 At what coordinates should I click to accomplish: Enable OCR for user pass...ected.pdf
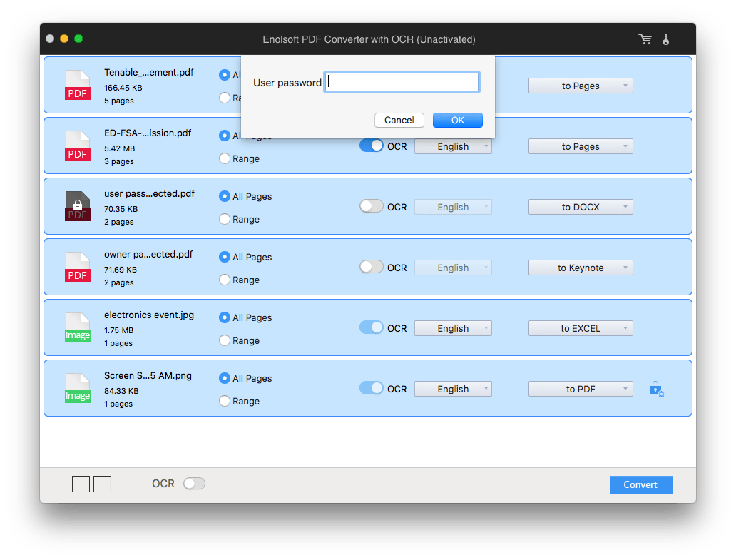(x=372, y=207)
